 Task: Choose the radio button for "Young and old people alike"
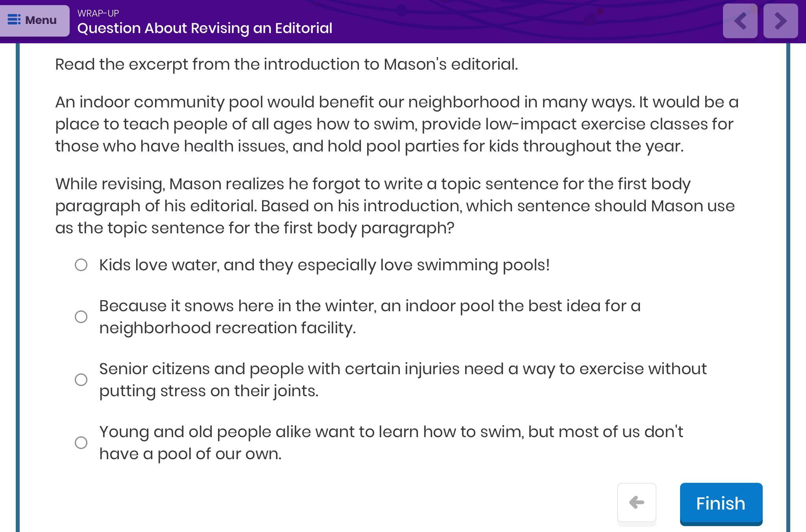coord(81,443)
